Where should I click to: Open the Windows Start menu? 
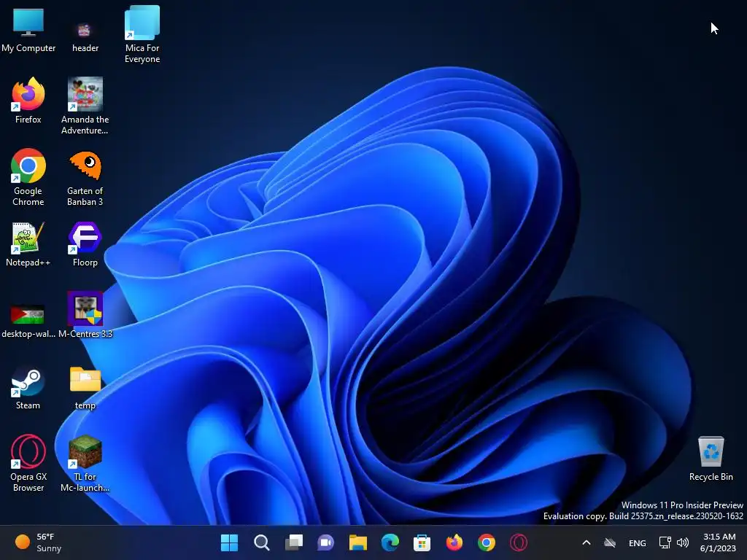229,542
